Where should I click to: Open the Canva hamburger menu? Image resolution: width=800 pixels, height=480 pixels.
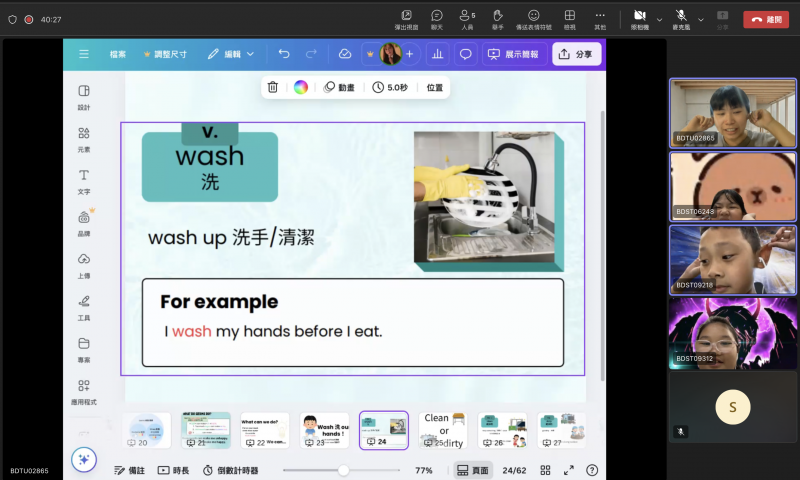click(84, 54)
